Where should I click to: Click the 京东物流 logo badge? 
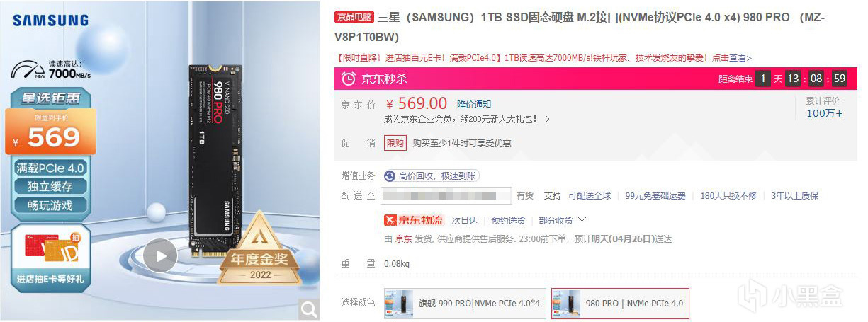[x=414, y=220]
